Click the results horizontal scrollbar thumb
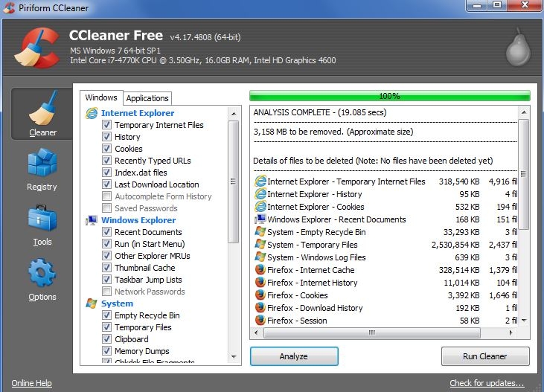544x392 pixels. 371,332
